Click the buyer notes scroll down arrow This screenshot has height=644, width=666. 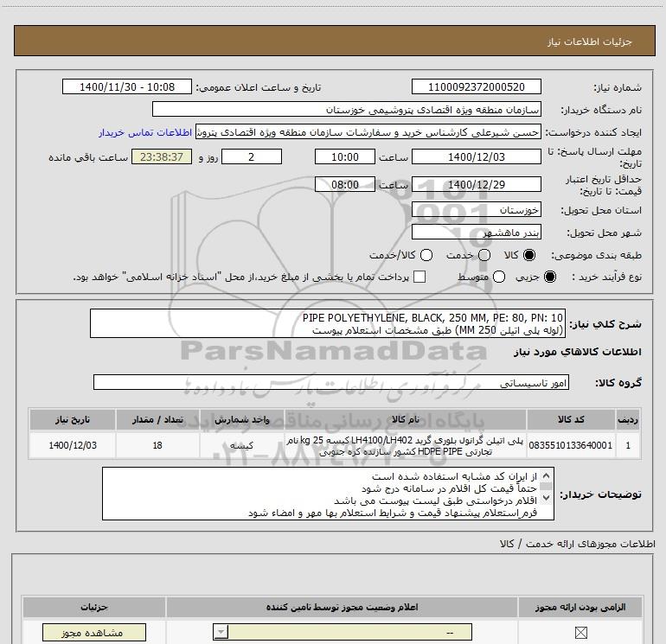click(x=547, y=498)
